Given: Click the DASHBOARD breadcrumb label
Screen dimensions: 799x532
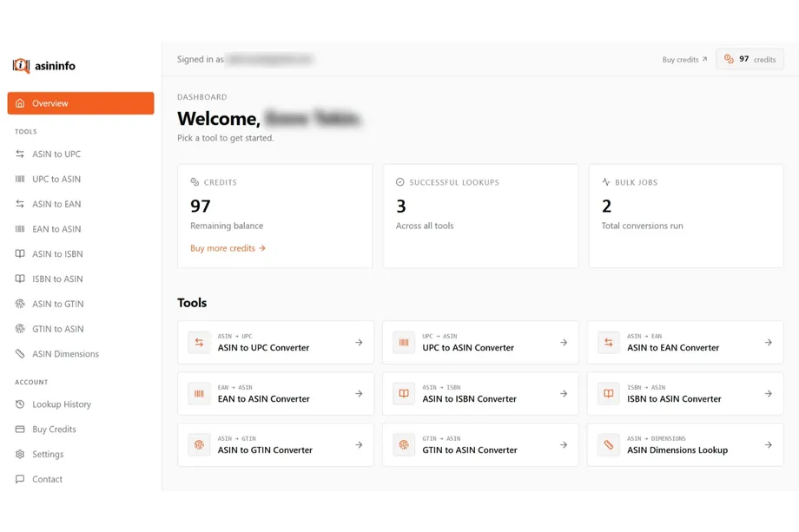Looking at the screenshot, I should coord(202,96).
